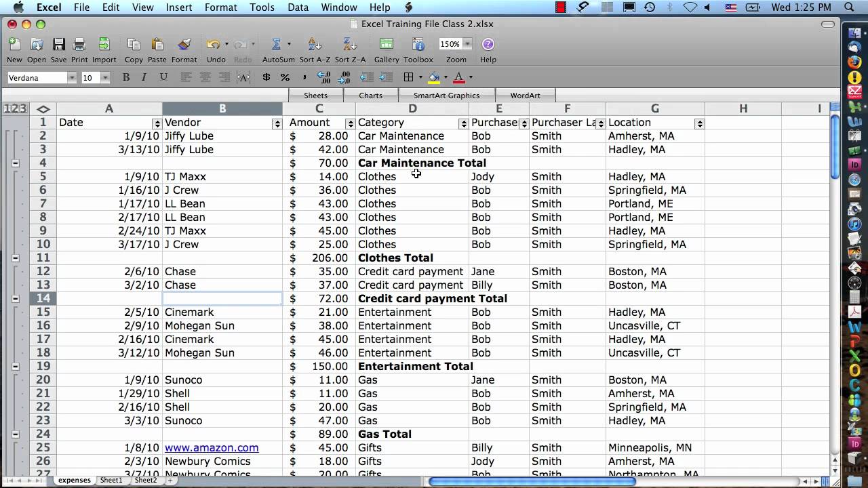
Task: Click the Merge and Center icon
Action: (x=243, y=78)
